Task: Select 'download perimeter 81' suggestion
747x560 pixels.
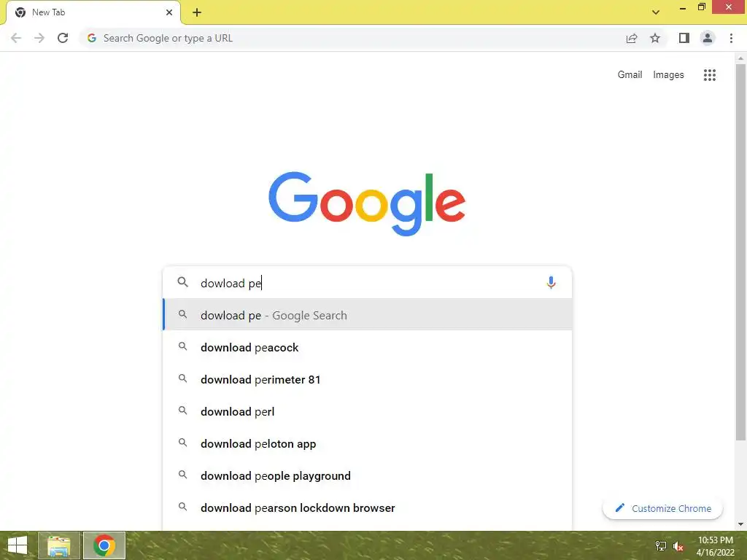Action: 368,379
